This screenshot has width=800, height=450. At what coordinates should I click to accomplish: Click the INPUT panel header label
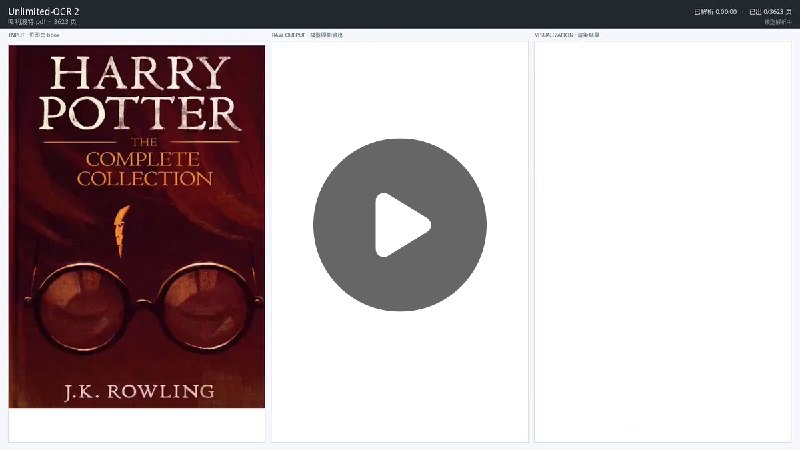click(x=34, y=35)
